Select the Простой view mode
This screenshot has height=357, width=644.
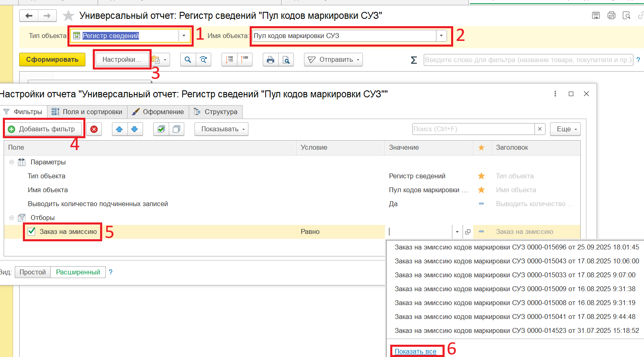point(33,272)
